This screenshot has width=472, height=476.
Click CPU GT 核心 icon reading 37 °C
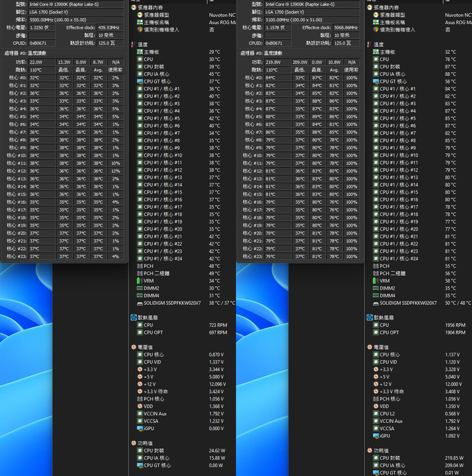coord(140,82)
